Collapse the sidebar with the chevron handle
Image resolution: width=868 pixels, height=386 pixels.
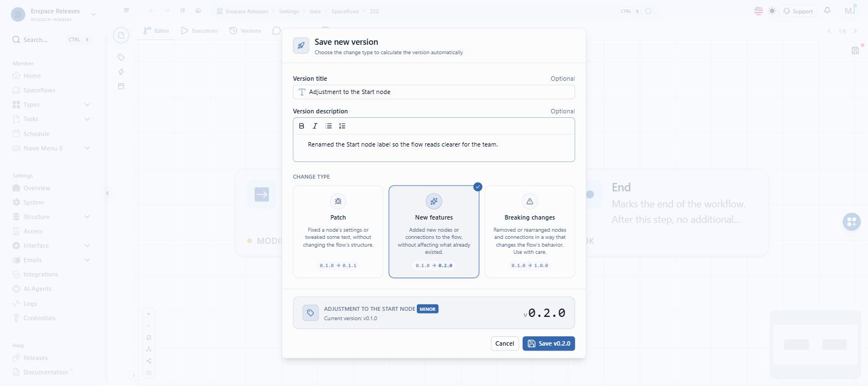107,193
